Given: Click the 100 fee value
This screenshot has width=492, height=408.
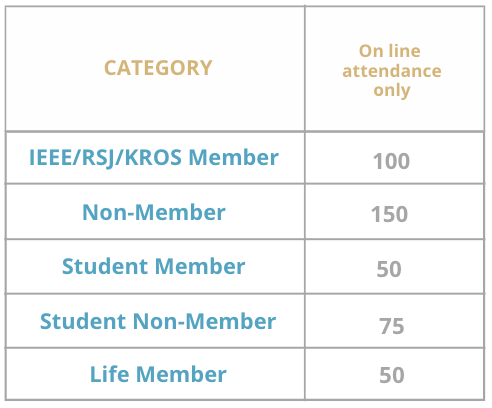Looking at the screenshot, I should coord(391,161).
